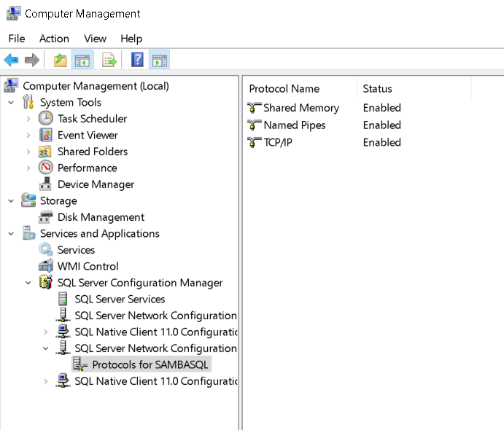
Task: Click the Up One Level folder icon
Action: tap(60, 60)
